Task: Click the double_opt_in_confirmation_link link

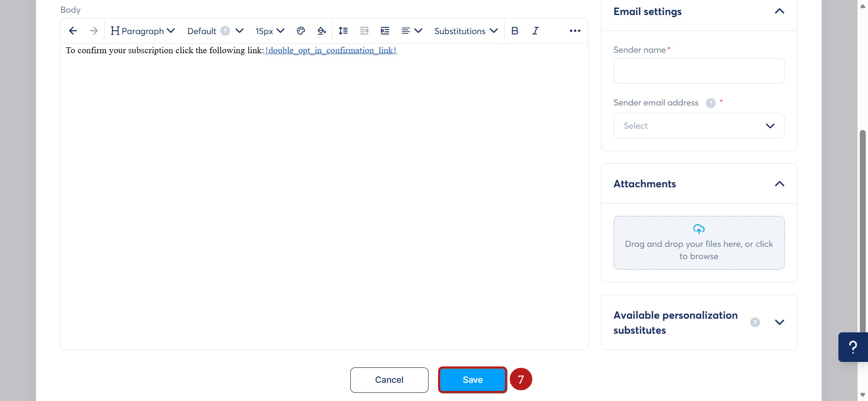Action: click(331, 50)
